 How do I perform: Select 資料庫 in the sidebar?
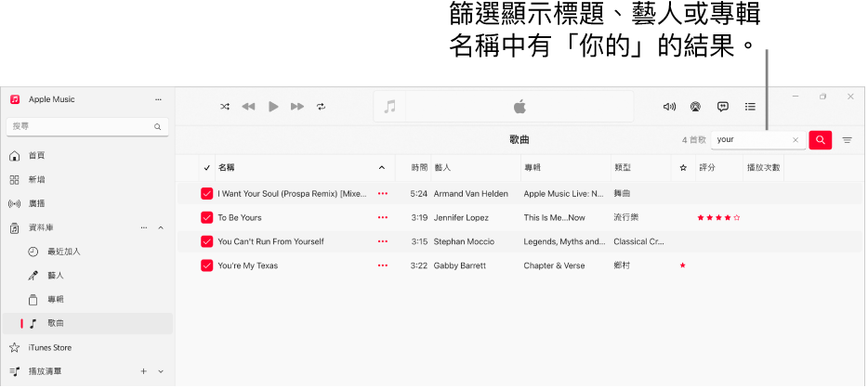(x=41, y=227)
